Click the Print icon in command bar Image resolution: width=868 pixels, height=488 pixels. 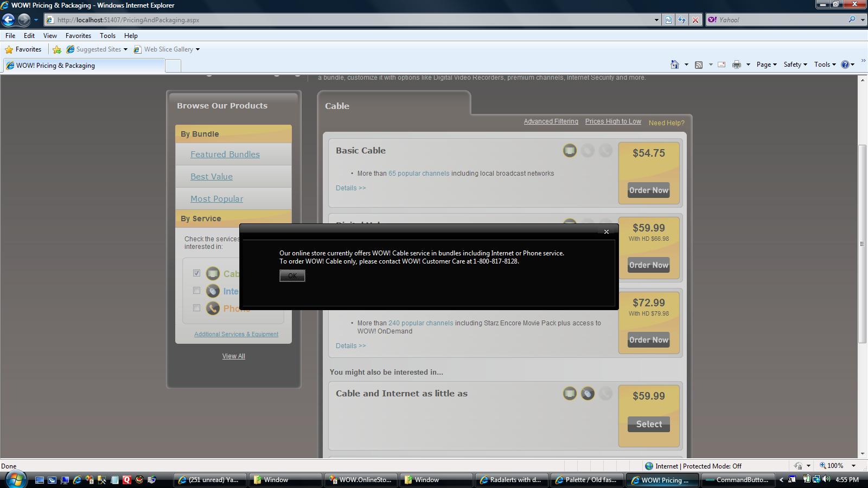pyautogui.click(x=736, y=65)
